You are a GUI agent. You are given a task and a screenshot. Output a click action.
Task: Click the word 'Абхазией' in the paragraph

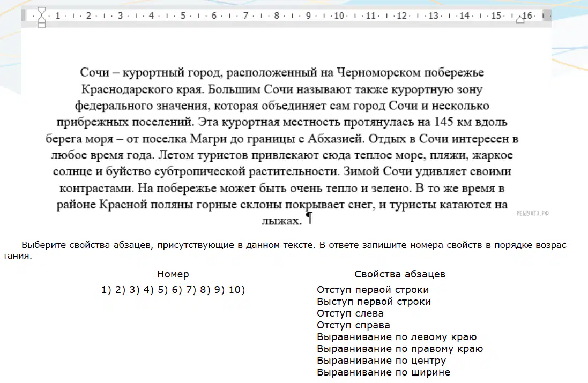[x=336, y=139]
